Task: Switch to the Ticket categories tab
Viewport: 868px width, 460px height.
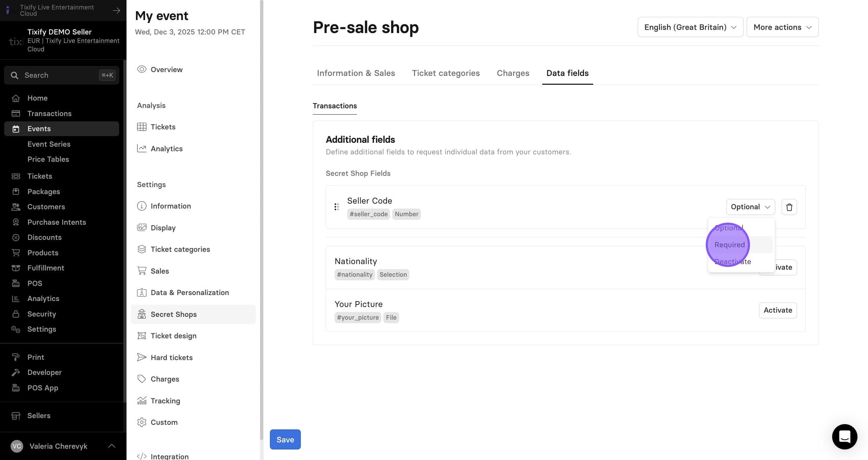Action: point(446,73)
